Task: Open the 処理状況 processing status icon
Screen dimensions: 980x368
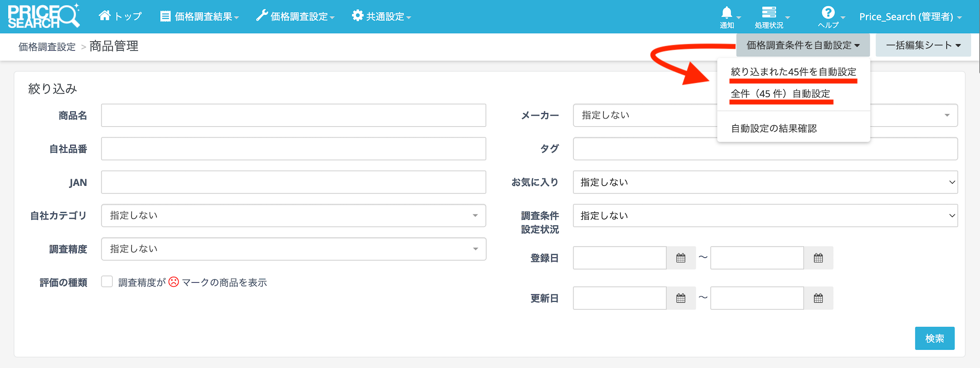Action: tap(769, 13)
